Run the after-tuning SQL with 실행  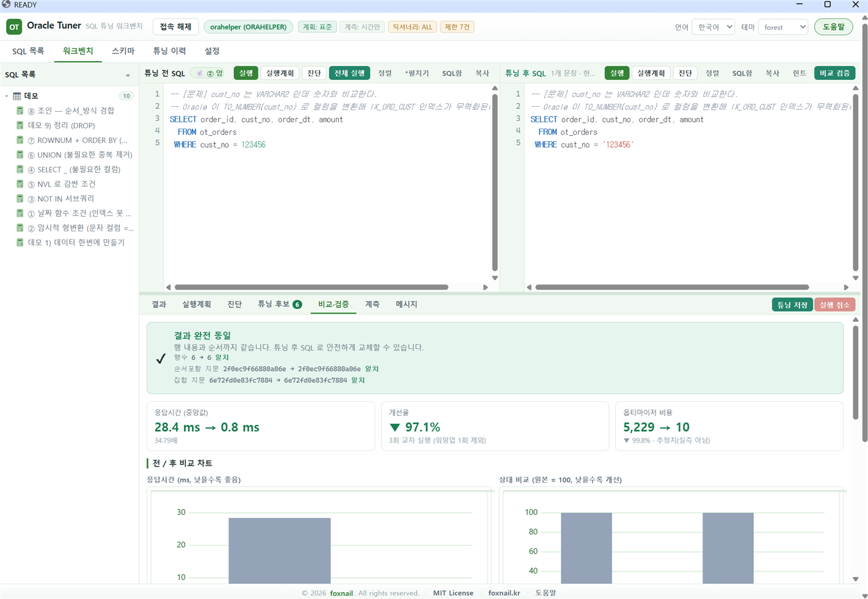point(617,73)
